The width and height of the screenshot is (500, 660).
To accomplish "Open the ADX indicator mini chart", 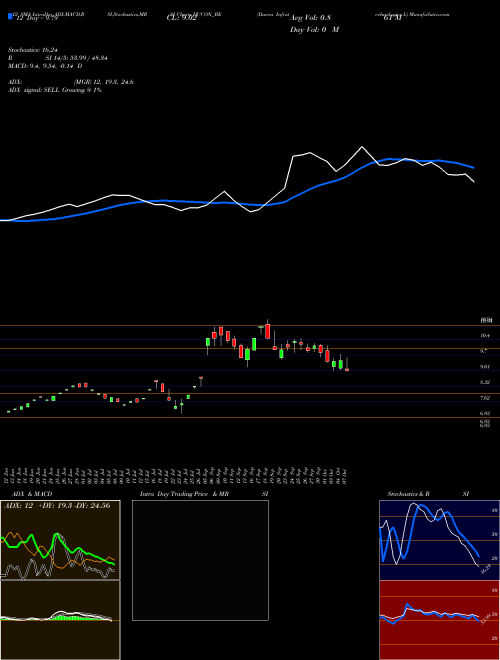I will point(60,540).
